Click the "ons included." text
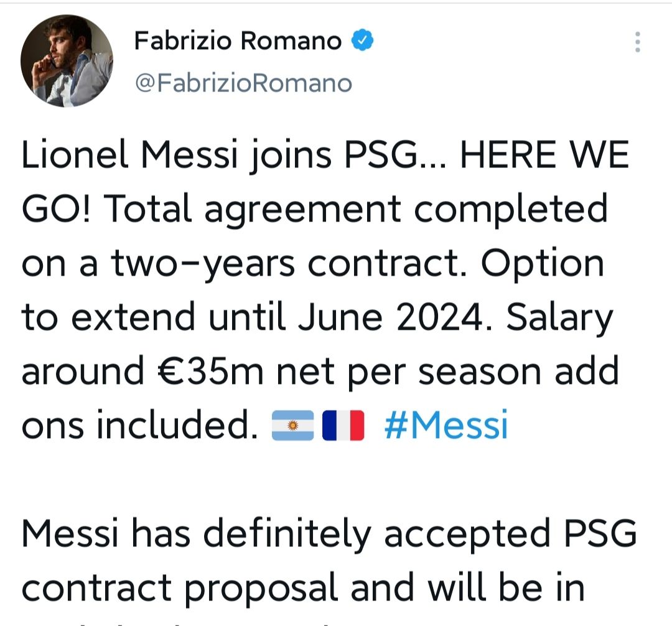This screenshot has height=626, width=672. [140, 426]
